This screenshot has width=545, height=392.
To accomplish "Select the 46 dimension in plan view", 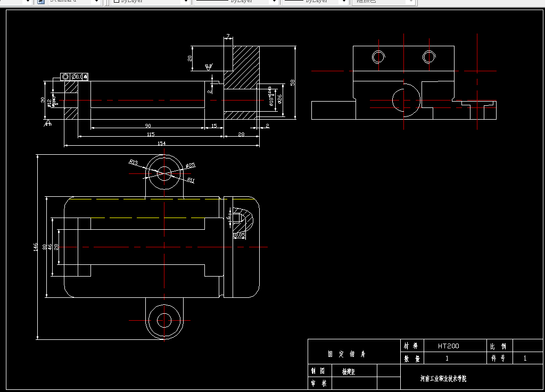I will pyautogui.click(x=49, y=247).
